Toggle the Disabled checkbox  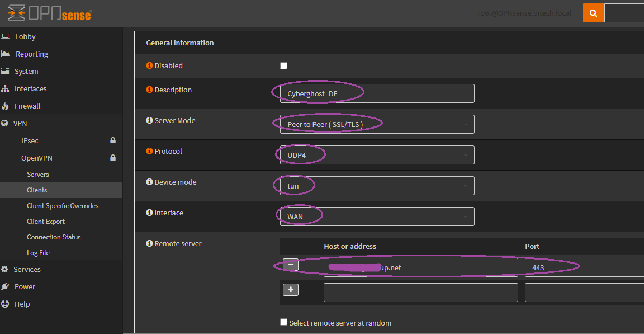click(x=283, y=65)
